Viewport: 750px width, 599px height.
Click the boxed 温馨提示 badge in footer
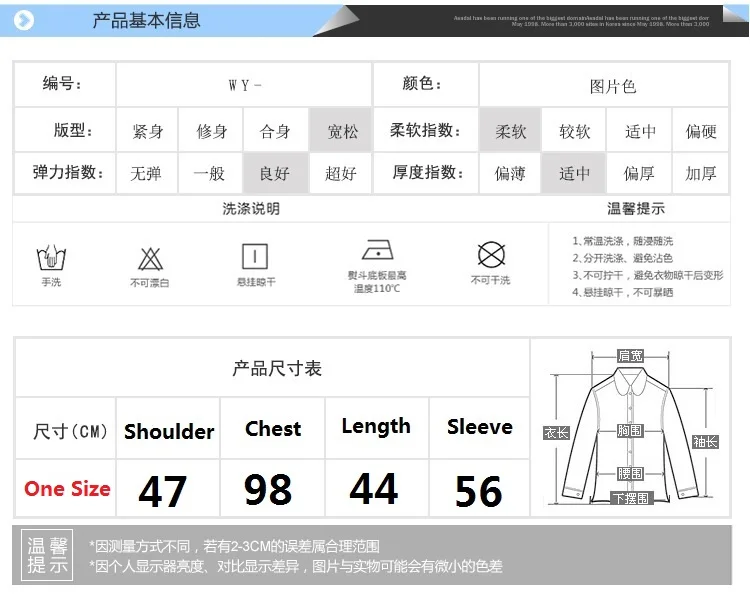[47, 555]
